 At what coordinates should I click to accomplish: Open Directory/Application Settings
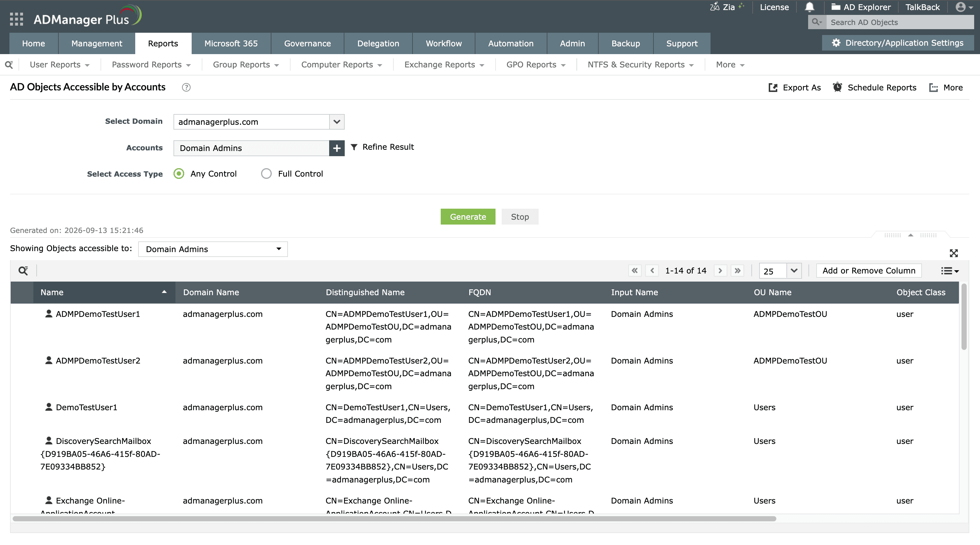point(898,43)
